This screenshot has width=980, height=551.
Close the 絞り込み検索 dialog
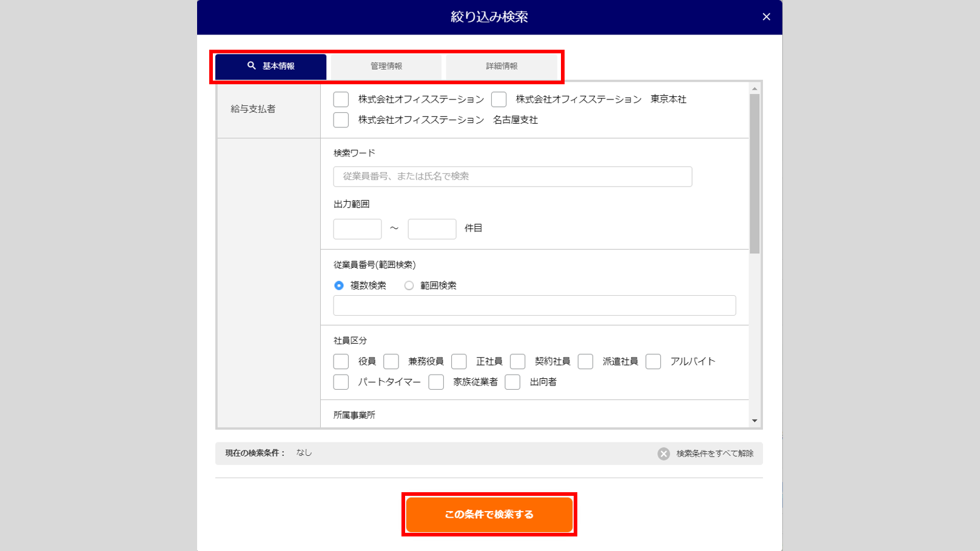[767, 17]
